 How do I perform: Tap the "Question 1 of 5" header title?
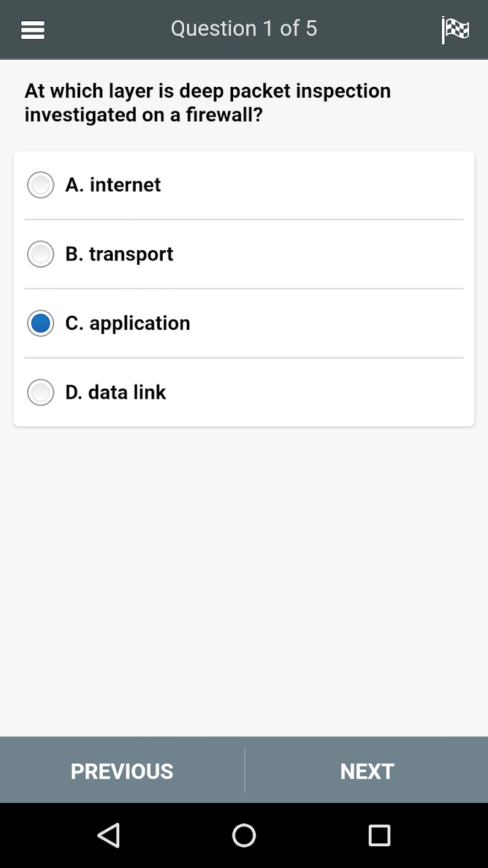tap(244, 28)
